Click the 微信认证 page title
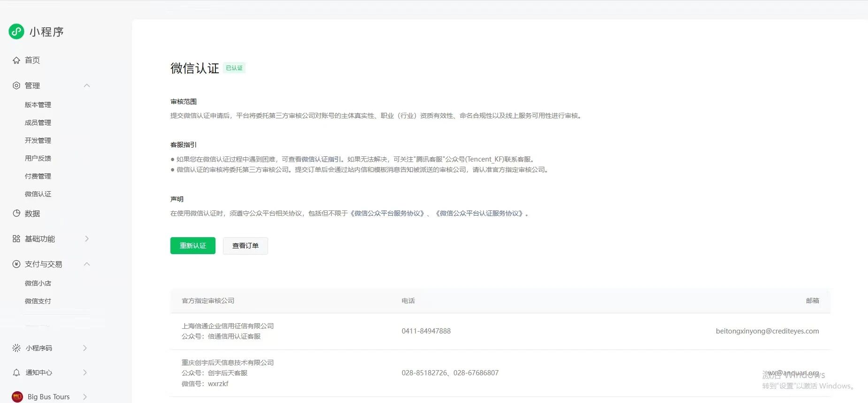Viewport: 868px width, 403px height. 195,68
